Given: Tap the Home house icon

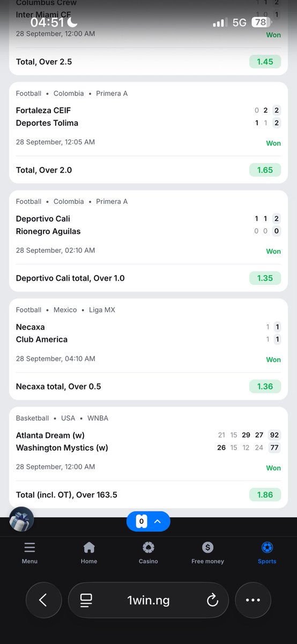Looking at the screenshot, I should 89,547.
